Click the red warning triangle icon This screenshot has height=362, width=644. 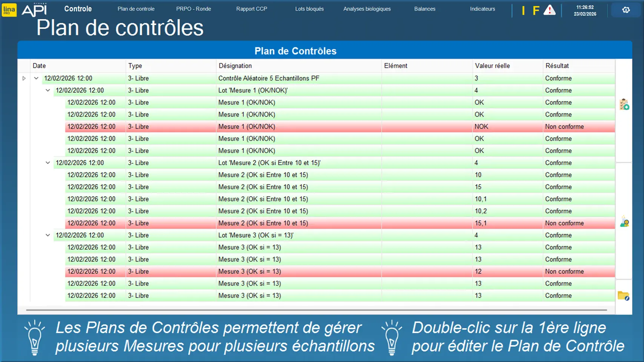click(549, 10)
